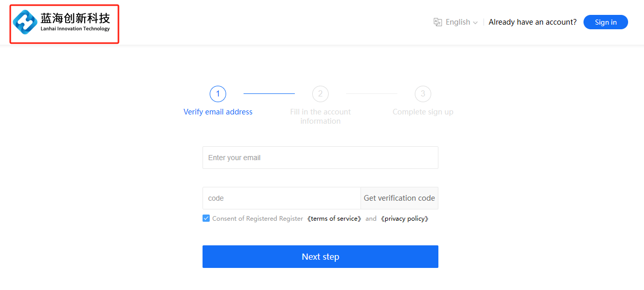This screenshot has height=290, width=644.
Task: Click the Sign in button
Action: tap(606, 22)
